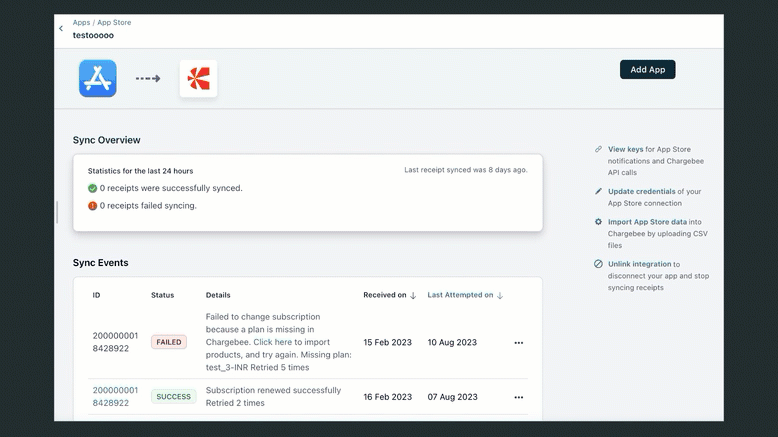The width and height of the screenshot is (778, 437).
Task: Click the red warning icon for failed receipts
Action: [92, 206]
